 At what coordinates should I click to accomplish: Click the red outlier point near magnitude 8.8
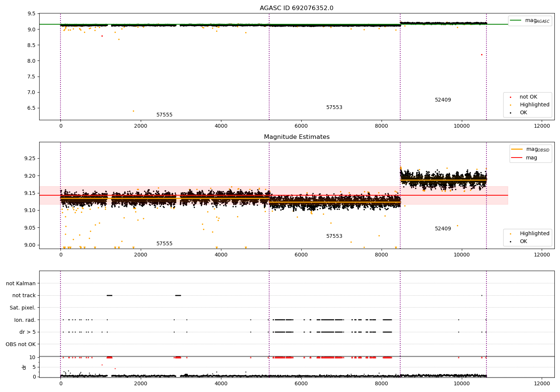coord(102,36)
